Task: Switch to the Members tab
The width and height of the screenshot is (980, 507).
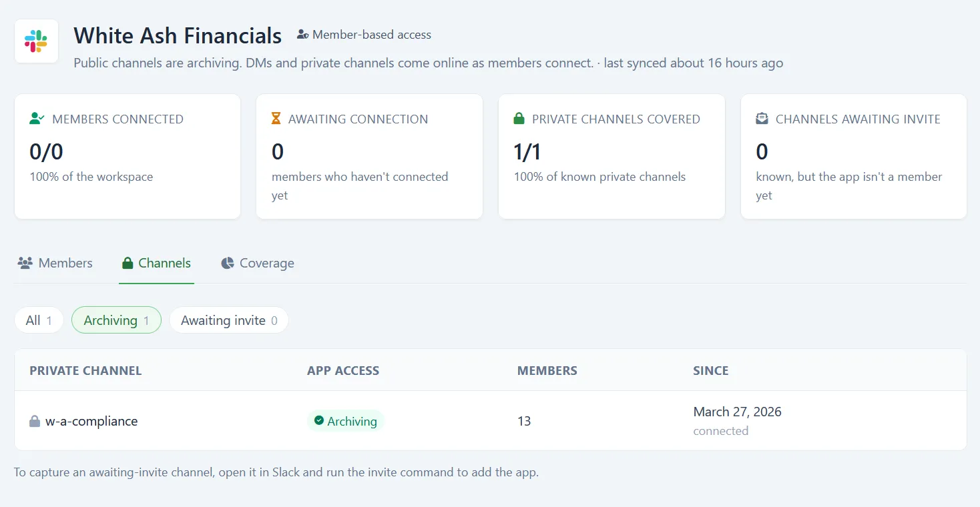Action: pos(55,263)
